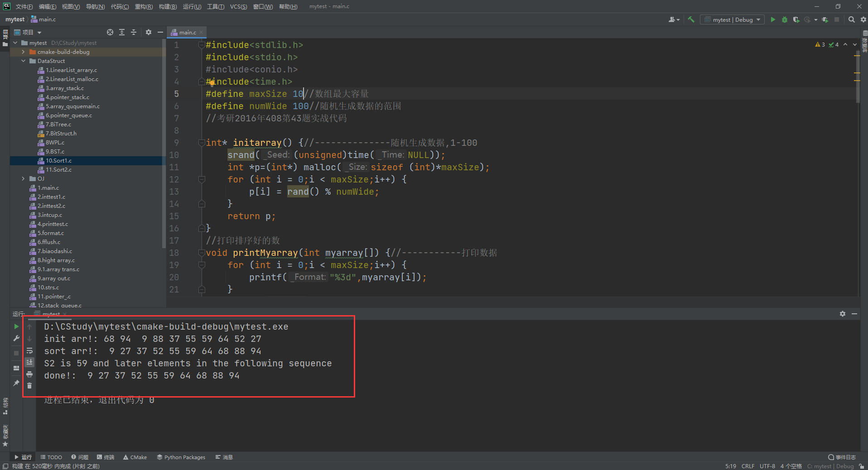This screenshot has width=868, height=470.
Task: Click the profiler run icon in toolbar
Action: pos(807,19)
